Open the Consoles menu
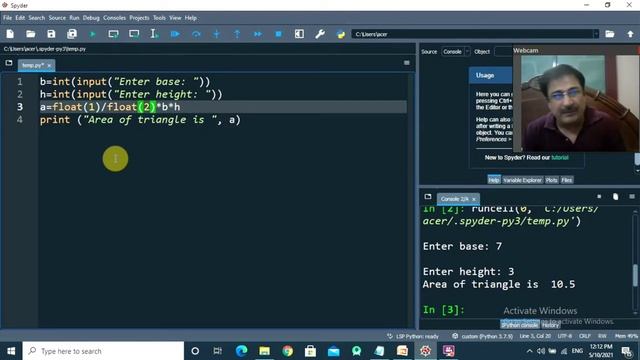 (114, 18)
